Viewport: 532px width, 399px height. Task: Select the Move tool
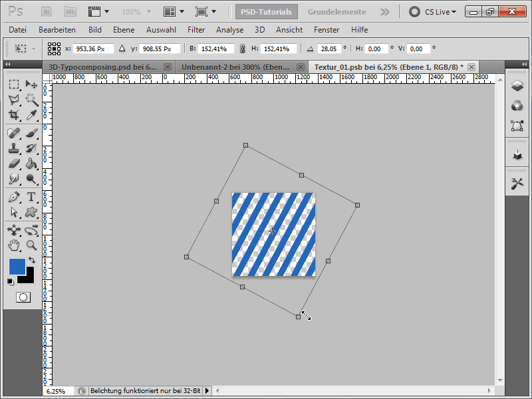point(31,84)
